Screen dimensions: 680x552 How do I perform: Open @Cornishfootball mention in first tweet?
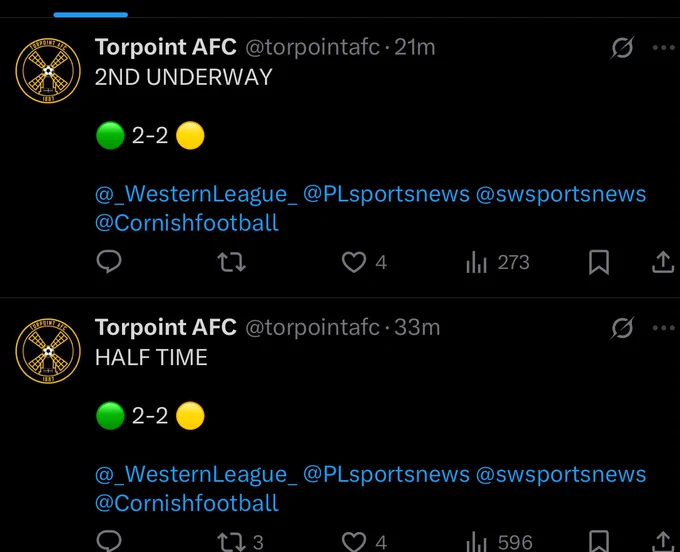186,223
